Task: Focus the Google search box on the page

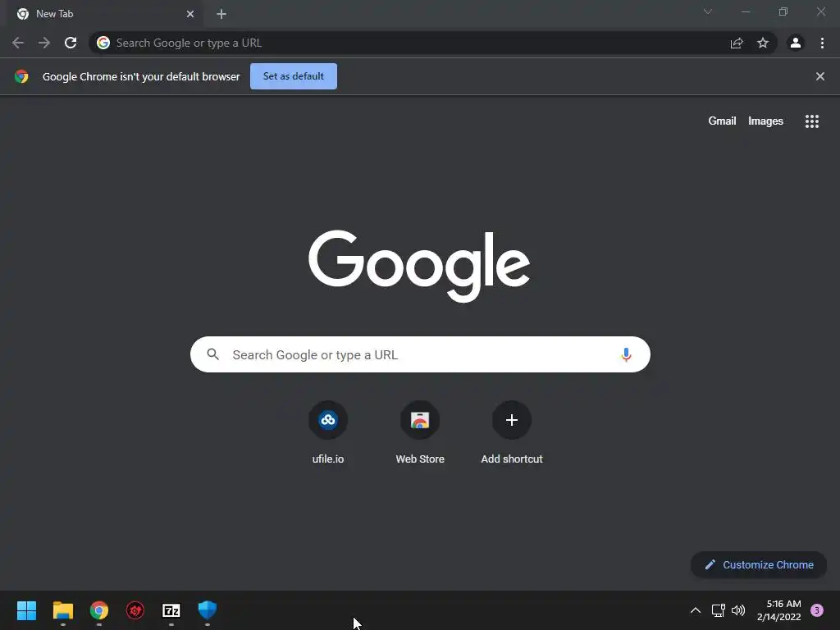Action: pyautogui.click(x=420, y=354)
